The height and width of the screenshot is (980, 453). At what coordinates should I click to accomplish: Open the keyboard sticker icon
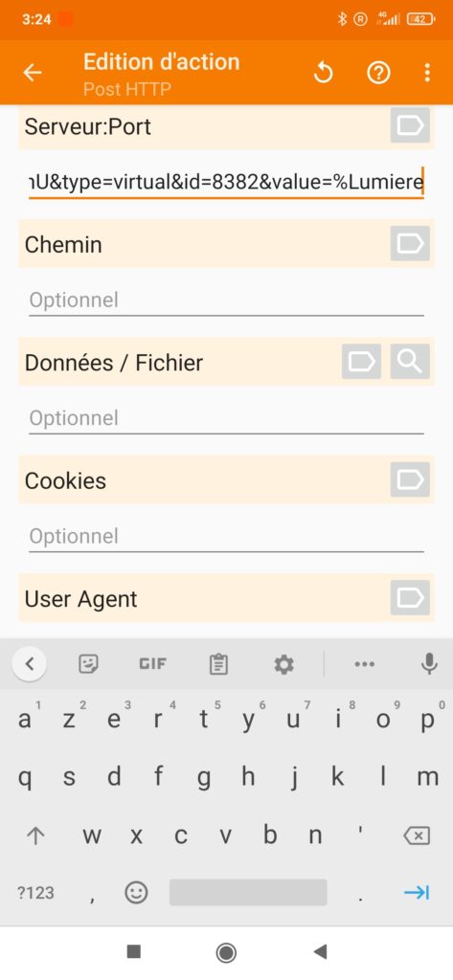tap(88, 664)
